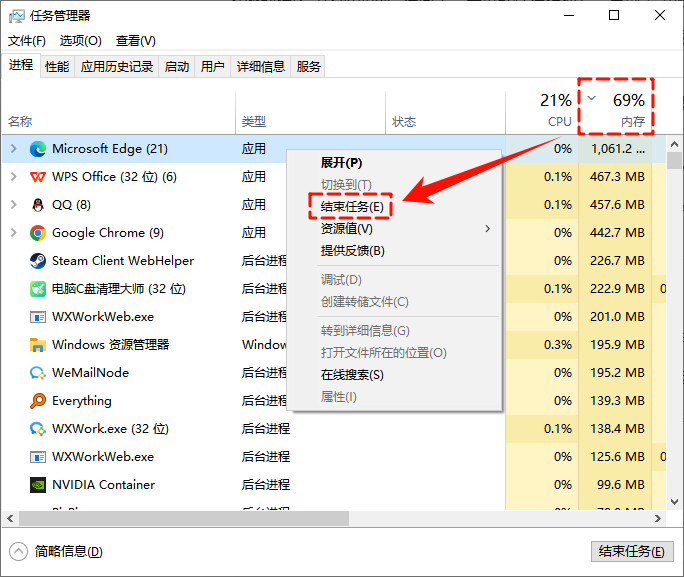Choose 在线搜索(S) in the context menu
Screen dimensions: 684x577
tap(352, 375)
